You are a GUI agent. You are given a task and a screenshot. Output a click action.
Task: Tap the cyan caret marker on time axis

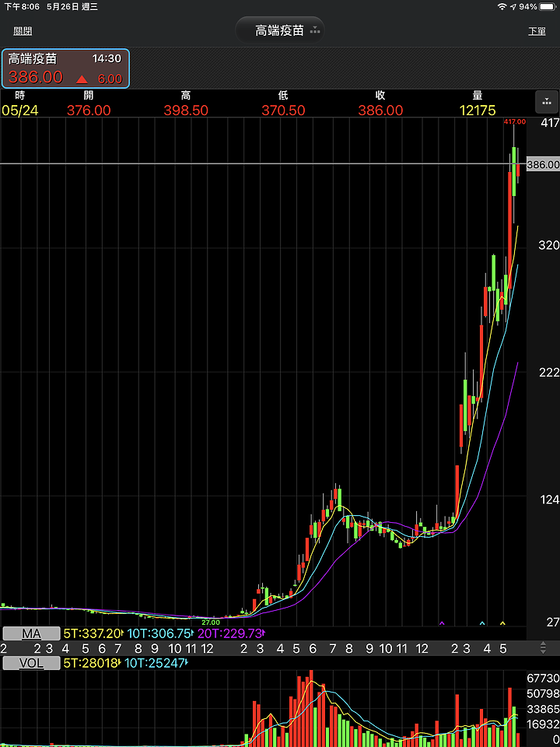tap(482, 622)
